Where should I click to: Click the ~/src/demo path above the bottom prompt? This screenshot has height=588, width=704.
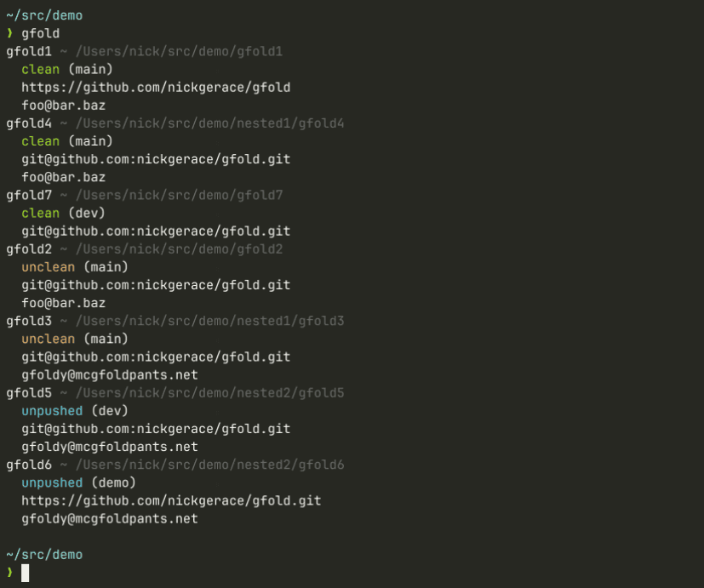click(x=44, y=555)
